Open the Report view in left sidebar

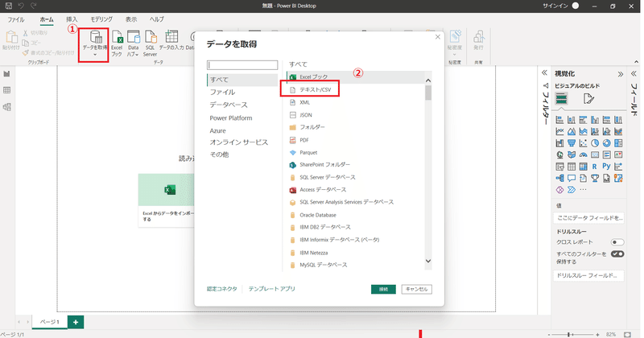pyautogui.click(x=6, y=74)
